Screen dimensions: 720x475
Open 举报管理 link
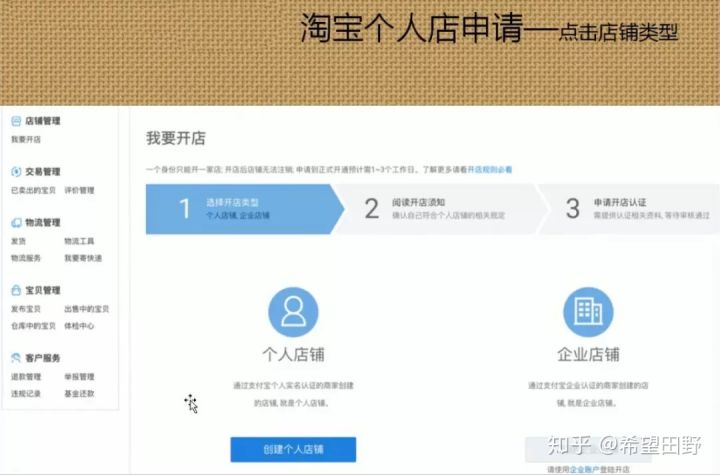79,376
